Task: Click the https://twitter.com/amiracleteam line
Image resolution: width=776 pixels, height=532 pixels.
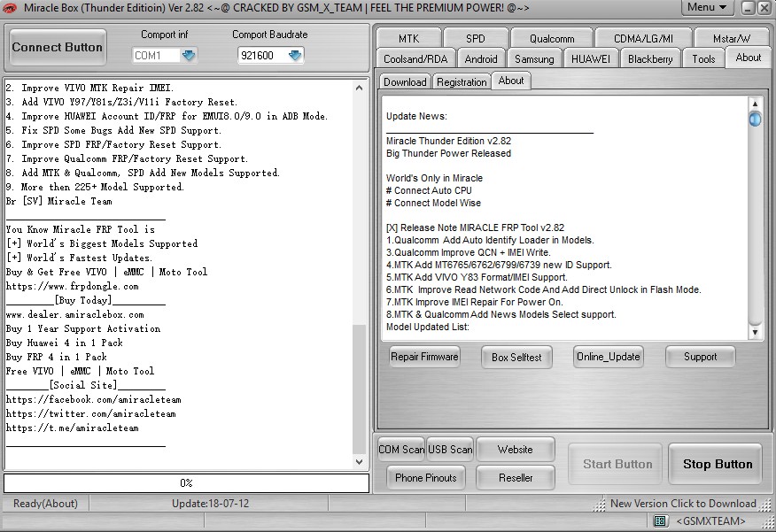Action: click(91, 414)
